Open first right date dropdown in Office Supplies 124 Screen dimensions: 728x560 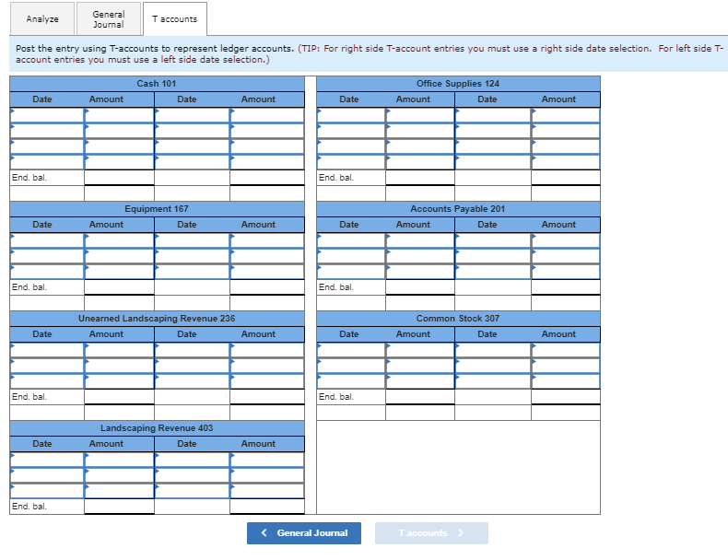(x=493, y=115)
